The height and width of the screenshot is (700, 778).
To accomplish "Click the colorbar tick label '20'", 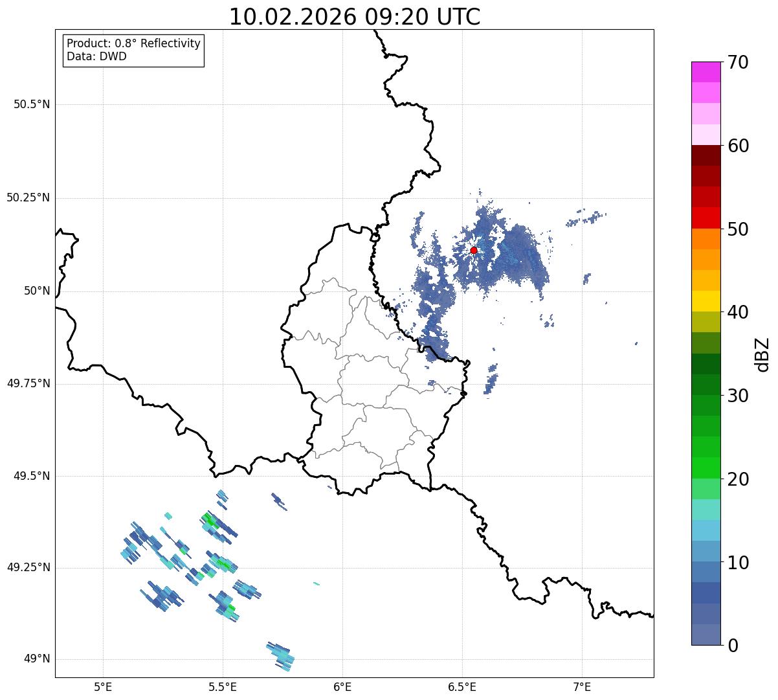I will pyautogui.click(x=738, y=479).
